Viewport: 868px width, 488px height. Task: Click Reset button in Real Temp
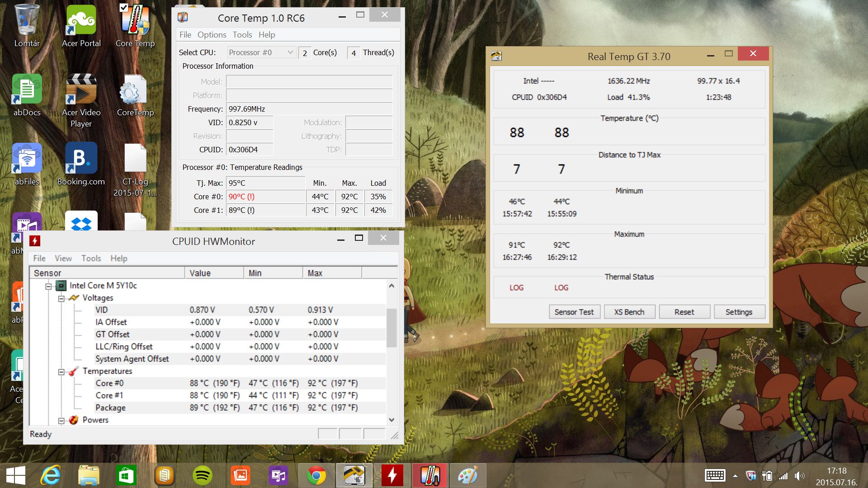(x=684, y=312)
